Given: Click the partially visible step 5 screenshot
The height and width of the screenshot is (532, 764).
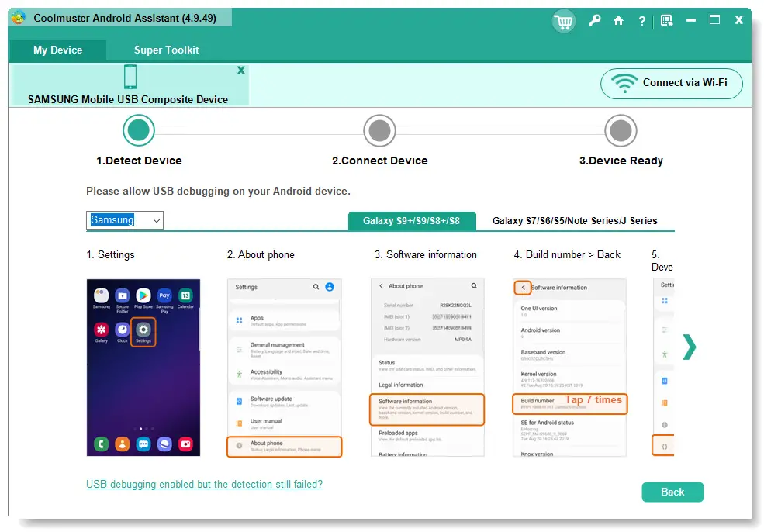Looking at the screenshot, I should click(x=663, y=368).
